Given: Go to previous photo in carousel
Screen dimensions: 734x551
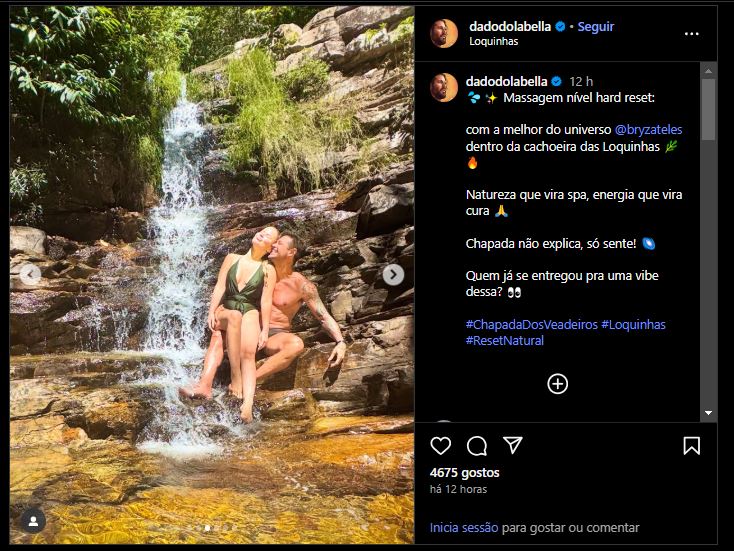Looking at the screenshot, I should coord(31,274).
